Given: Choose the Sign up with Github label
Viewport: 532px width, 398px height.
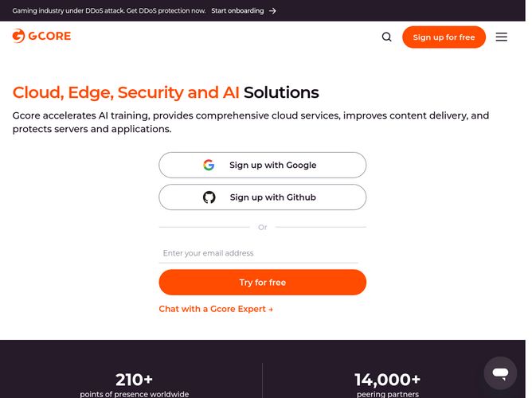Looking at the screenshot, I should coord(272,197).
